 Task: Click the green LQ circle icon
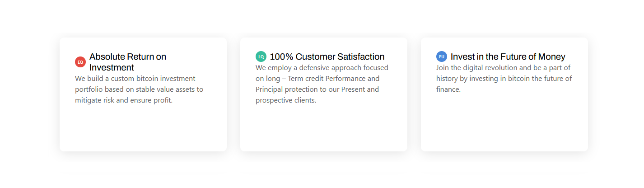click(x=261, y=56)
